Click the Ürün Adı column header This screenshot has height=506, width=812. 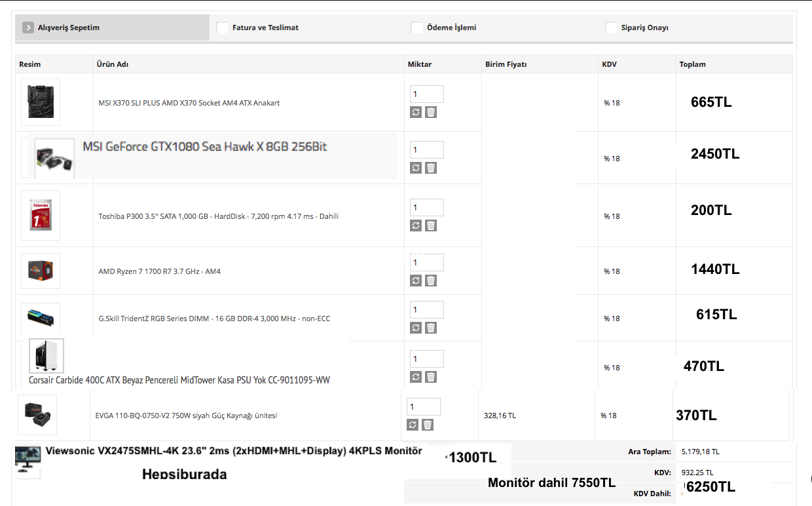(x=113, y=64)
